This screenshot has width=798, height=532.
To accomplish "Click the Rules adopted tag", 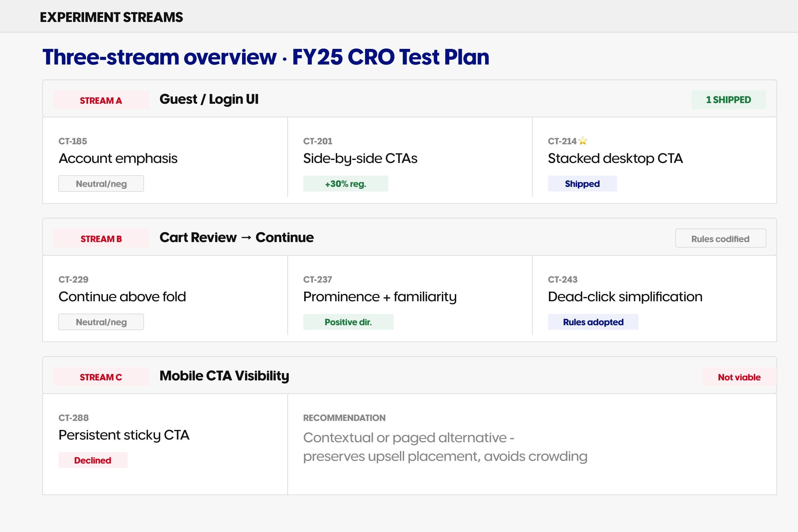I will (593, 322).
